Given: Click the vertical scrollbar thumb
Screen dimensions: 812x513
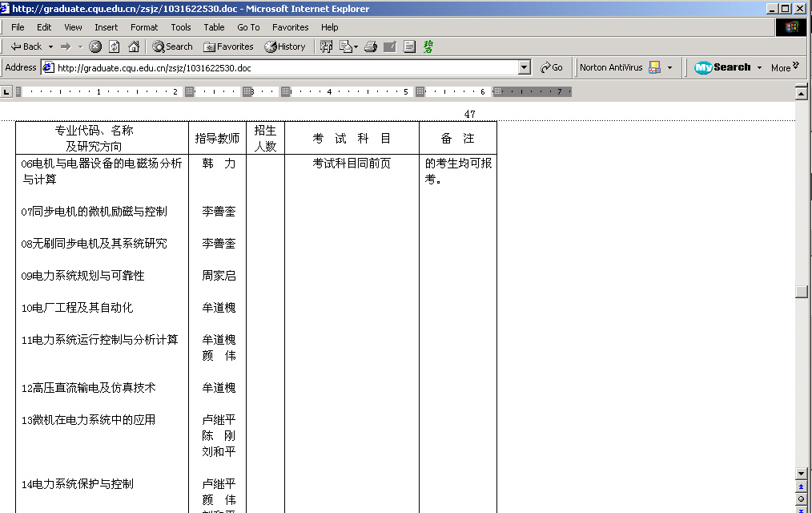Looking at the screenshot, I should point(801,292).
